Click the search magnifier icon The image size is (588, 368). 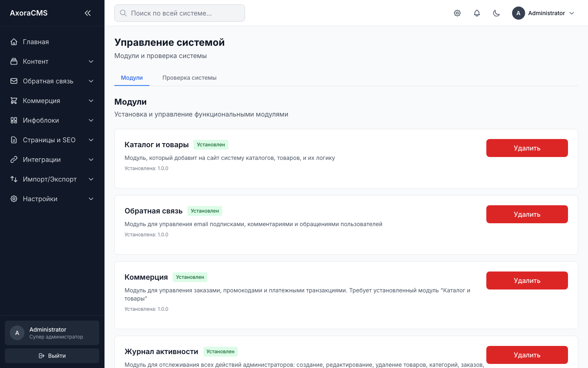[x=123, y=13]
